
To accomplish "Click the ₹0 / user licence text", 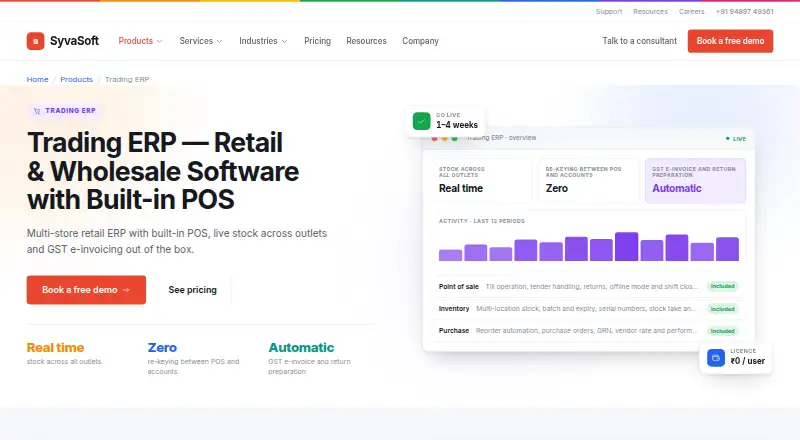I will (747, 361).
